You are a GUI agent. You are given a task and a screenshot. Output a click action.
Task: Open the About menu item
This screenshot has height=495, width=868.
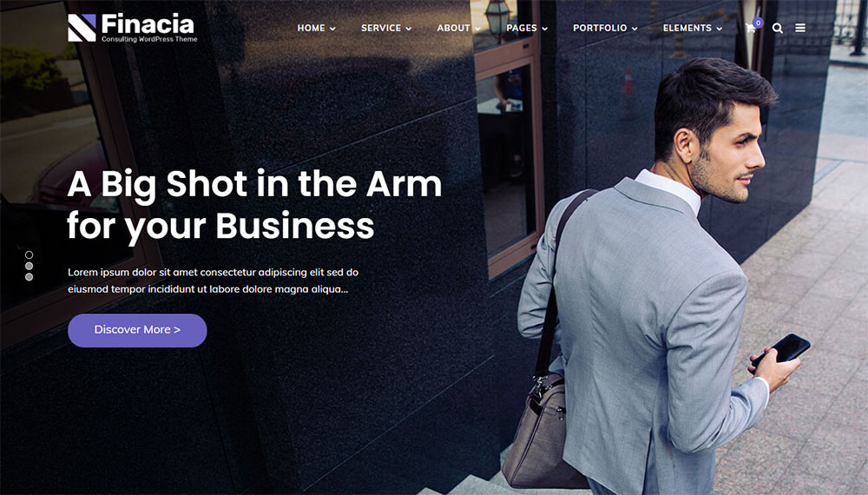453,28
